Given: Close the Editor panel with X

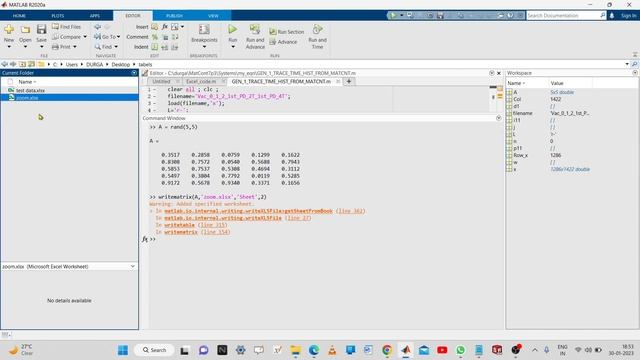Looking at the screenshot, I should pyautogui.click(x=499, y=73).
